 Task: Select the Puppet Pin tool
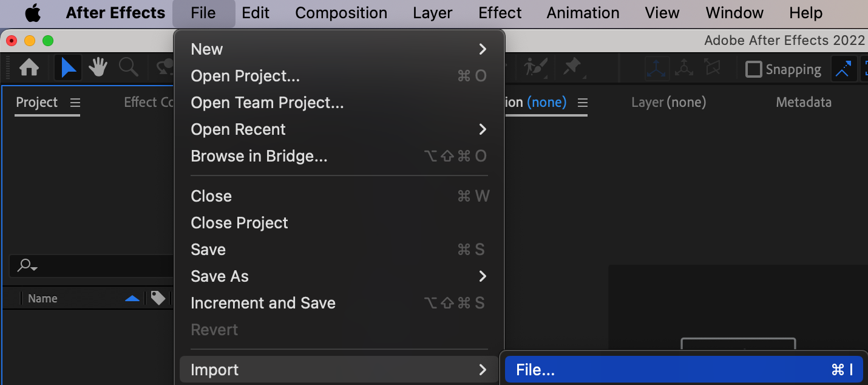571,67
